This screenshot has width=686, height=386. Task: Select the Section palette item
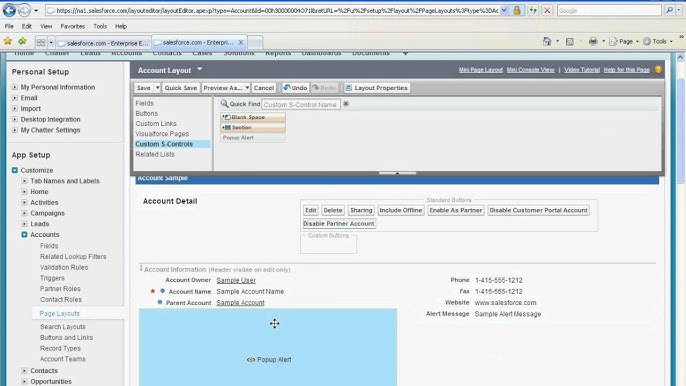point(253,127)
